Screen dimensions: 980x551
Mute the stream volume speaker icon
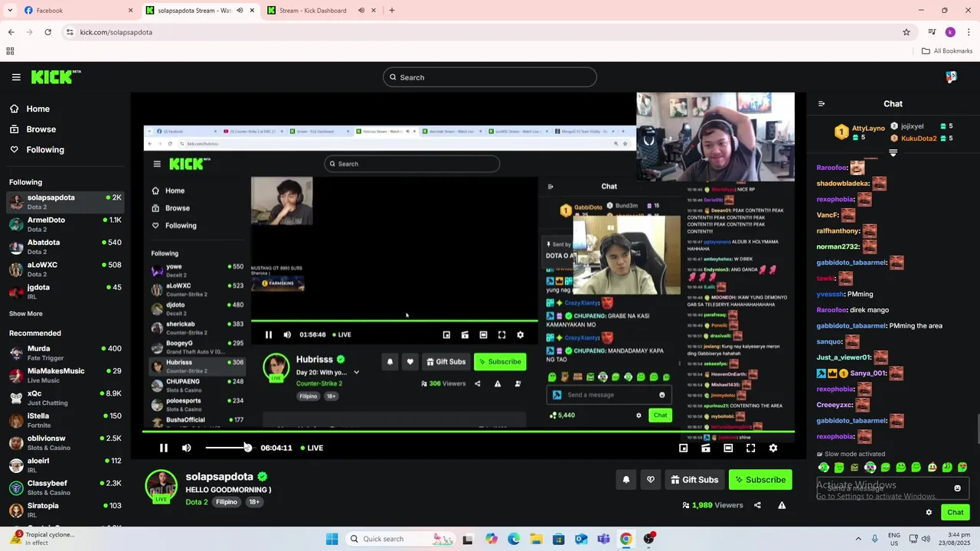[187, 448]
